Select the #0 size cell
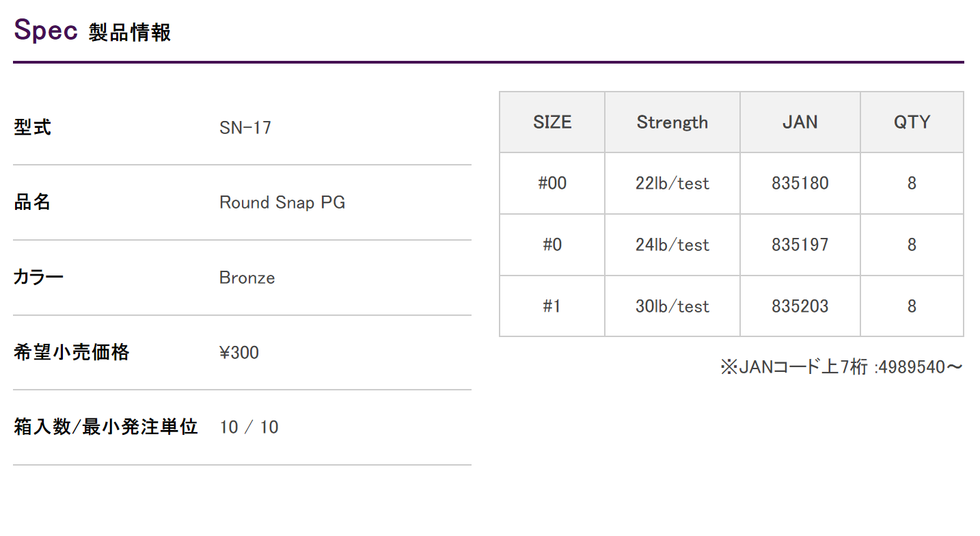The image size is (980, 536). pos(552,245)
